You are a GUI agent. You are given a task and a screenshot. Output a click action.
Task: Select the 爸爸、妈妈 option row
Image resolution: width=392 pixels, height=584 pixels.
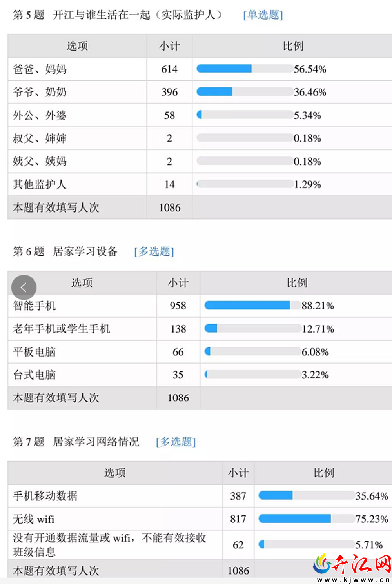(200, 69)
